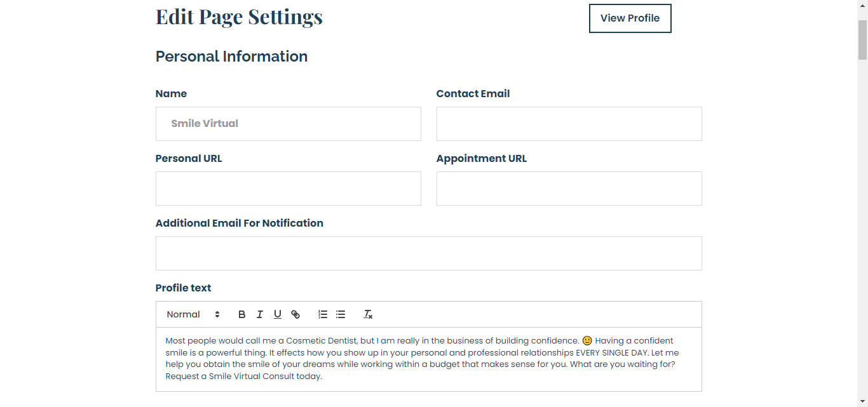Click the 'Personal Information' section heading
The width and height of the screenshot is (868, 407).
tap(231, 57)
